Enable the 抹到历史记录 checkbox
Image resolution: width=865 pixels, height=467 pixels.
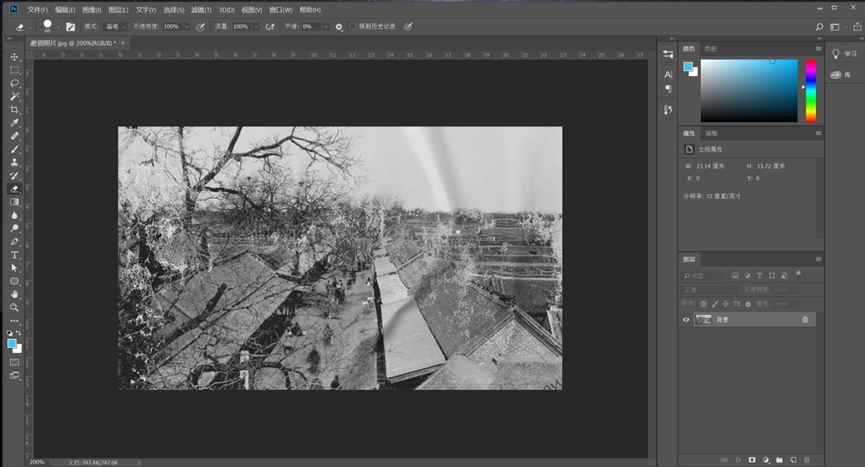(x=352, y=27)
